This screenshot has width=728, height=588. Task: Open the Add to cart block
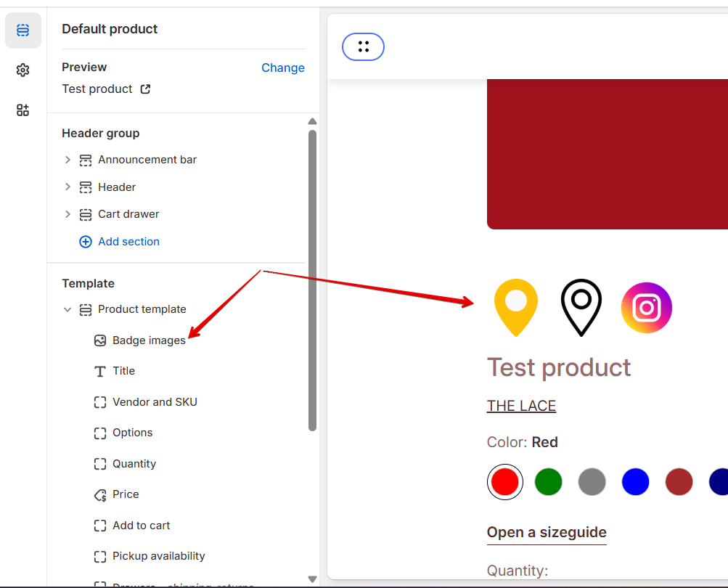click(141, 526)
